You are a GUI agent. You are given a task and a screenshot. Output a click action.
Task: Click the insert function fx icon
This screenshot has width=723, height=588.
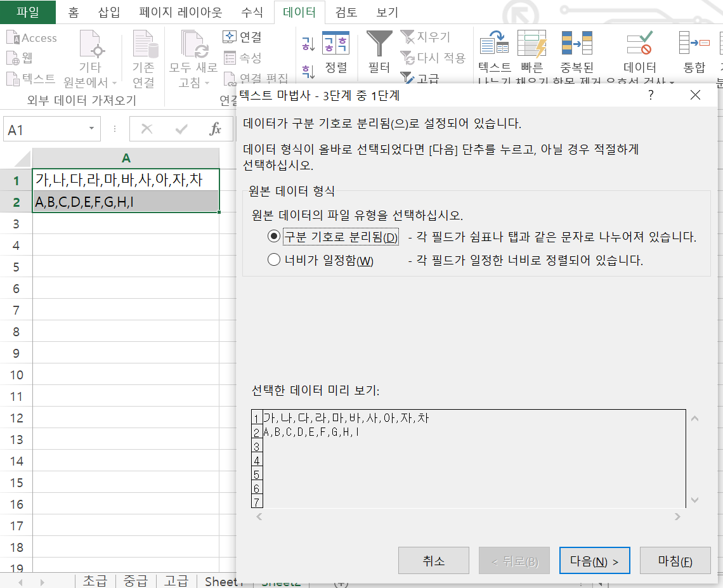coord(215,129)
